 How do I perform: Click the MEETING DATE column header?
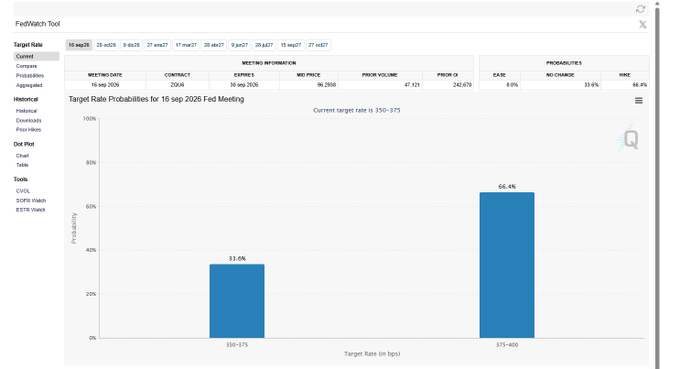pyautogui.click(x=105, y=75)
